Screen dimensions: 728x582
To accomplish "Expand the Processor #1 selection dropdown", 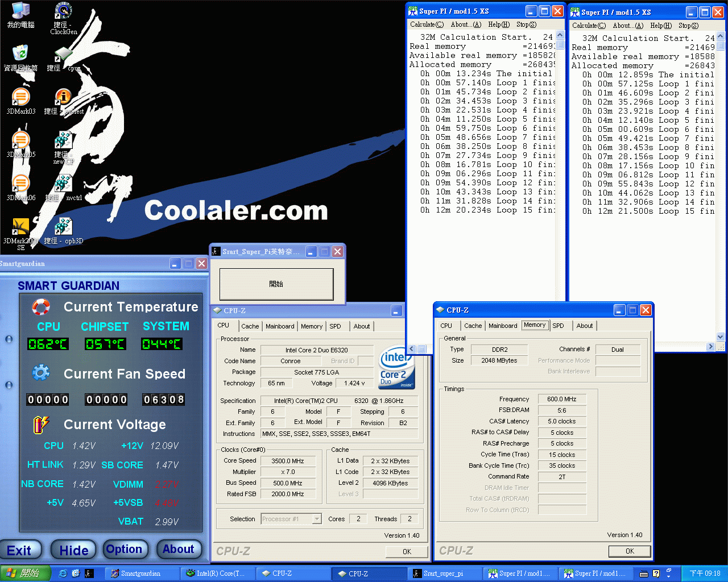I will (x=317, y=519).
